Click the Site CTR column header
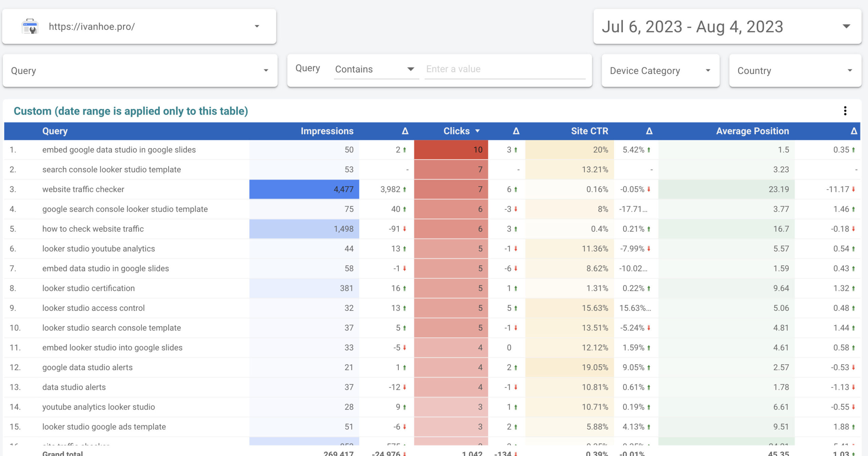Viewport: 868px width, 456px height. [x=589, y=131]
